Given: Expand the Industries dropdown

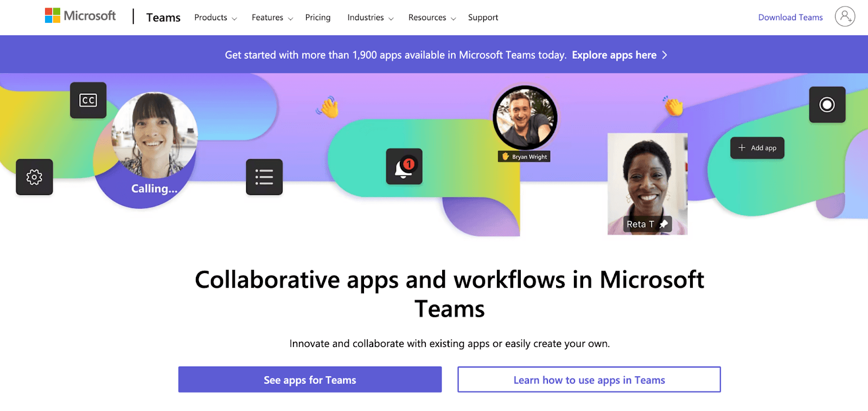Looking at the screenshot, I should coord(371,17).
